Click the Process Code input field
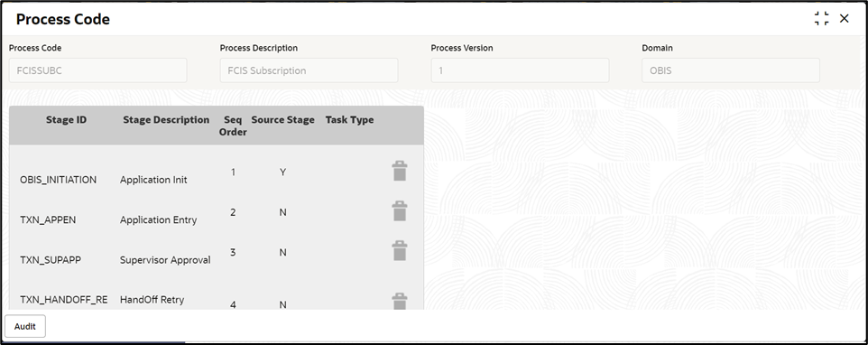This screenshot has width=868, height=345. point(98,70)
